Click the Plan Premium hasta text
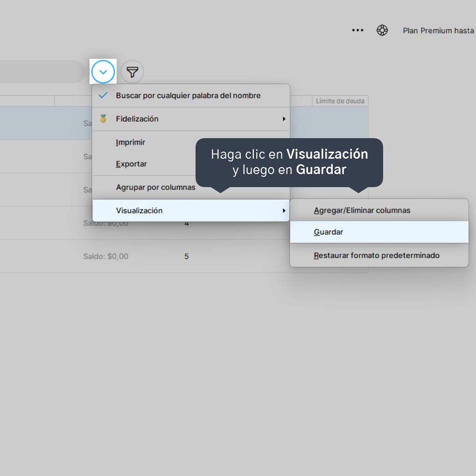This screenshot has height=476, width=476. [438, 31]
